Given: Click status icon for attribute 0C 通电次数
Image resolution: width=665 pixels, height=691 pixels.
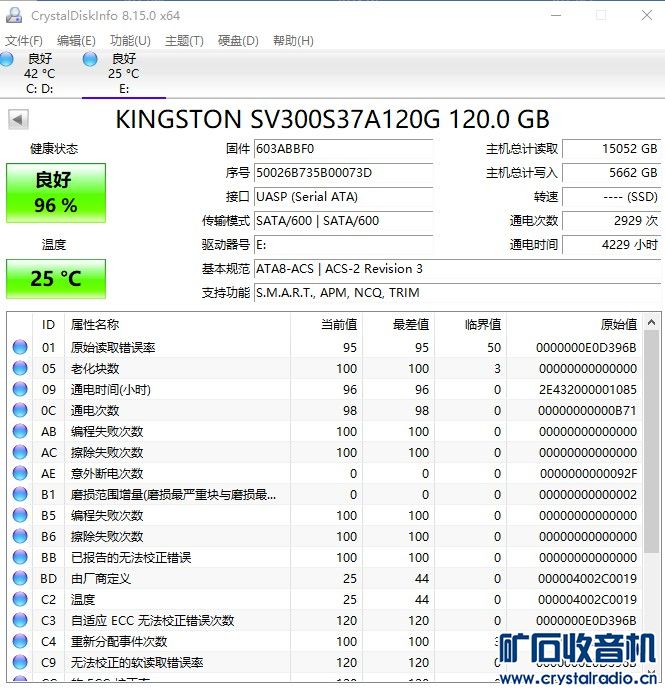Looking at the screenshot, I should tap(20, 410).
